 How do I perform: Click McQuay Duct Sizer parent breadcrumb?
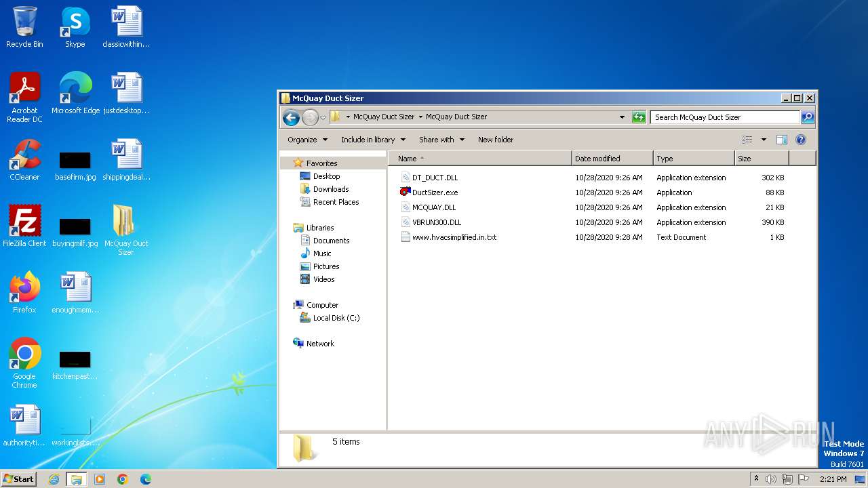384,117
